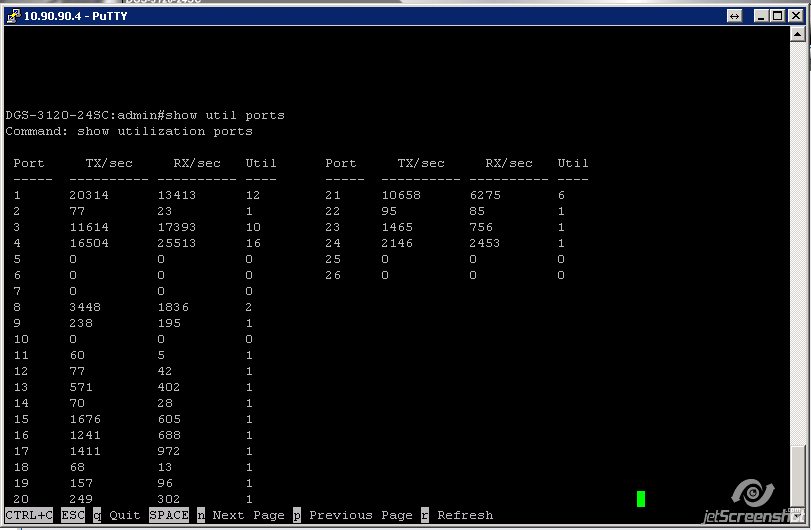Click RX value 17393 for port 3
The image size is (811, 530).
pyautogui.click(x=177, y=228)
